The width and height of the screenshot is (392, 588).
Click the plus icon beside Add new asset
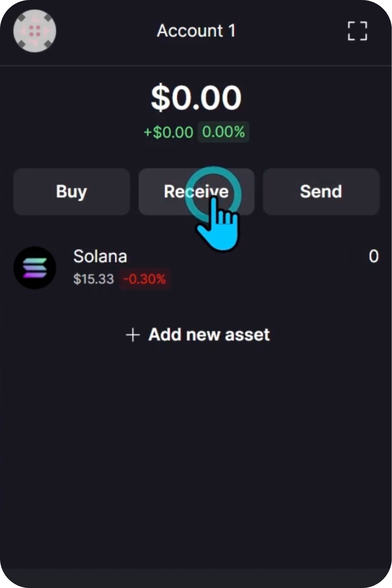[133, 335]
